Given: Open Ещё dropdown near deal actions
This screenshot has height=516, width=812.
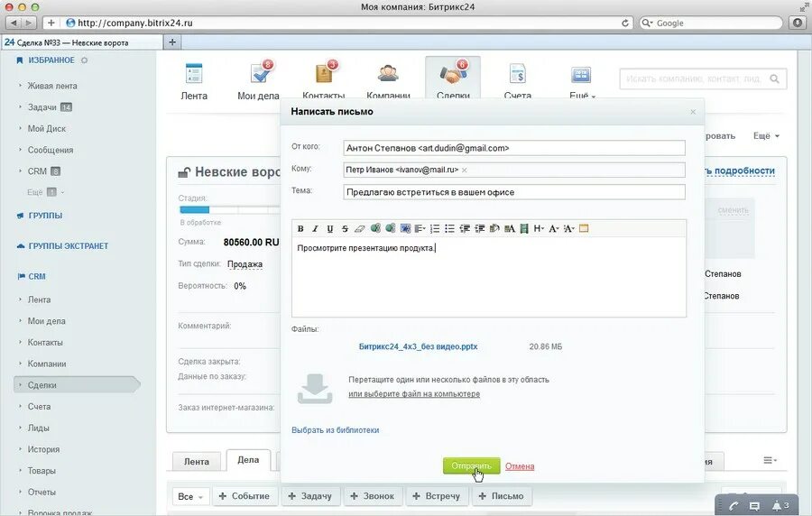Looking at the screenshot, I should [766, 135].
